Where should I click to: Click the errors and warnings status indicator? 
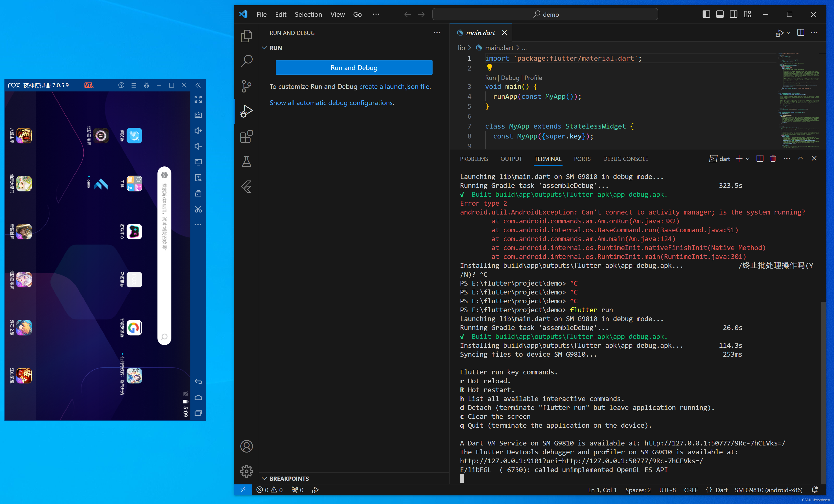[x=269, y=489]
